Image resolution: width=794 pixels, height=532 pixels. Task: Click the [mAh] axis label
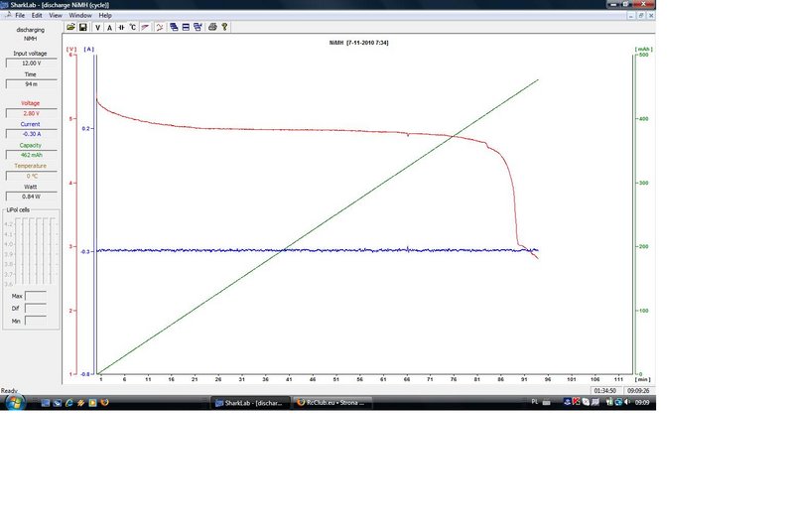[x=643, y=49]
